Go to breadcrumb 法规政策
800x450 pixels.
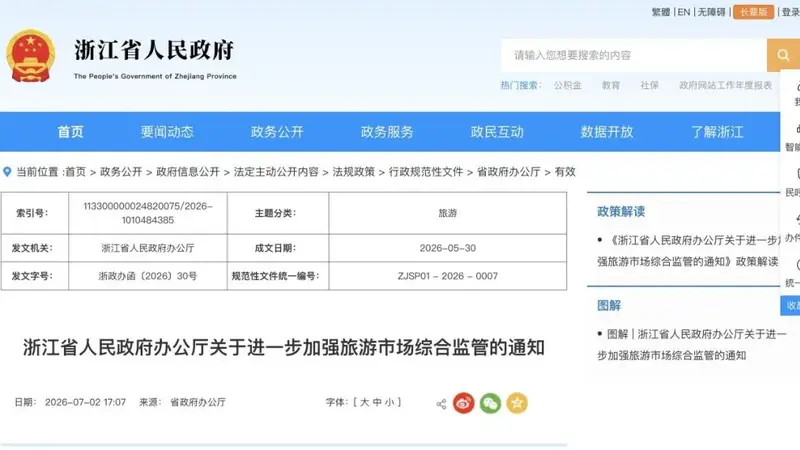(354, 172)
